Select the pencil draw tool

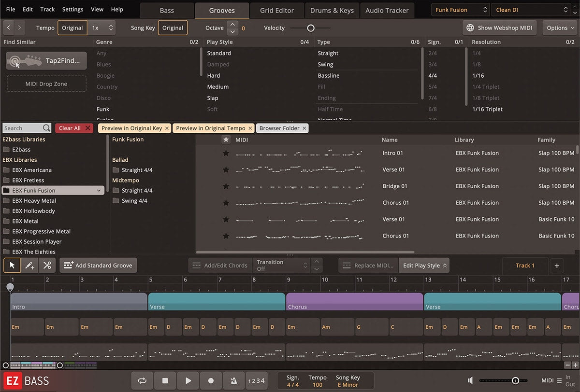pyautogui.click(x=29, y=265)
